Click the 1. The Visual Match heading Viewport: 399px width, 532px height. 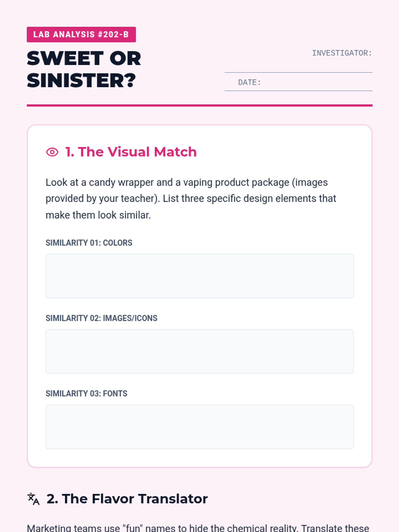coord(131,152)
